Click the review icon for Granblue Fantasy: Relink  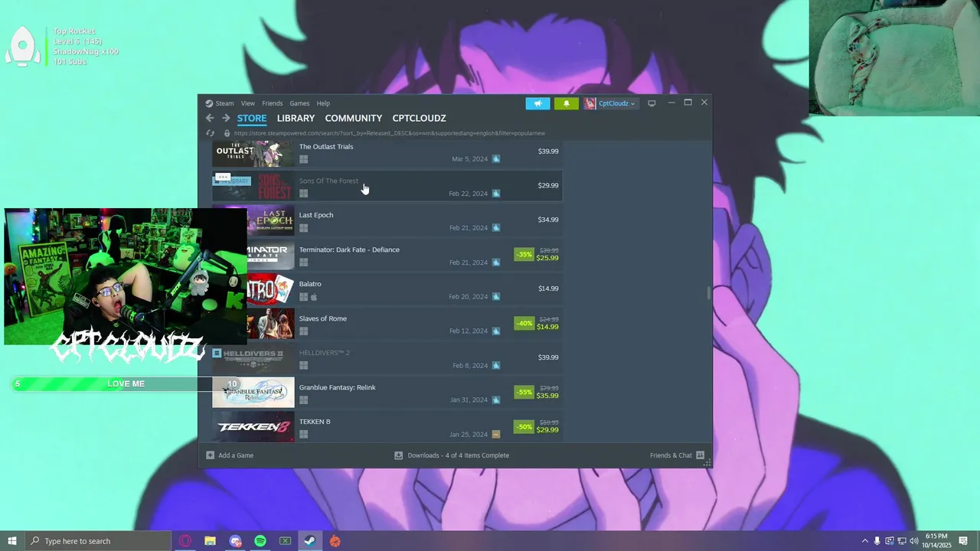coord(496,400)
